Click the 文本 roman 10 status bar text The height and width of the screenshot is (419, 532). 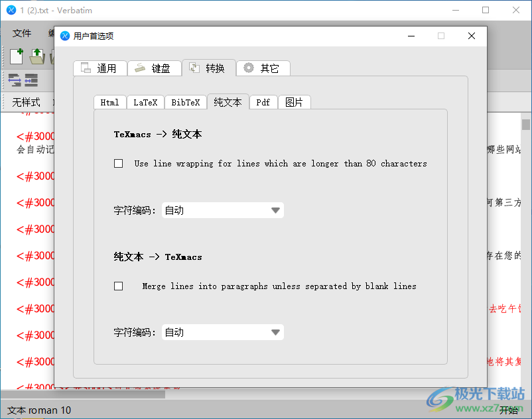[x=39, y=410]
